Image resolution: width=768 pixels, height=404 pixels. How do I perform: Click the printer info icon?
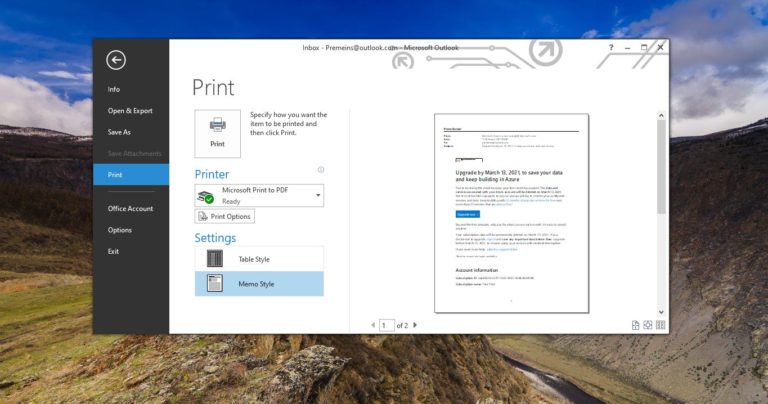(321, 170)
